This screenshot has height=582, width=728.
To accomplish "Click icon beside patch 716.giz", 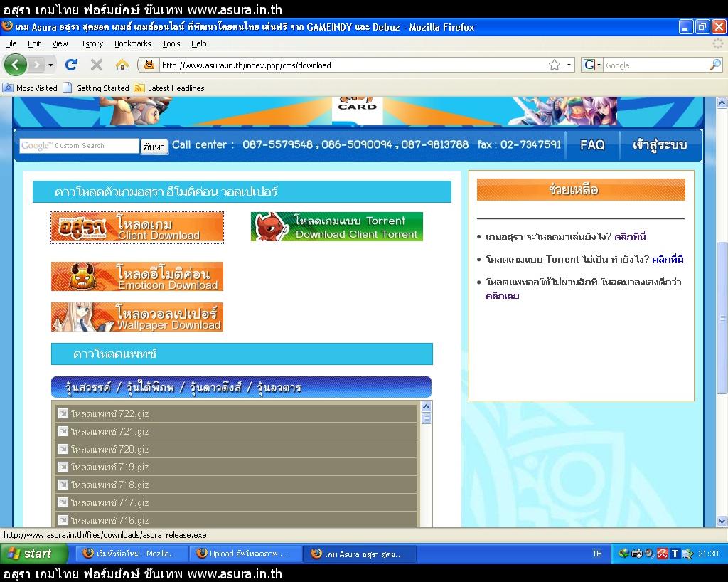I will 63,520.
